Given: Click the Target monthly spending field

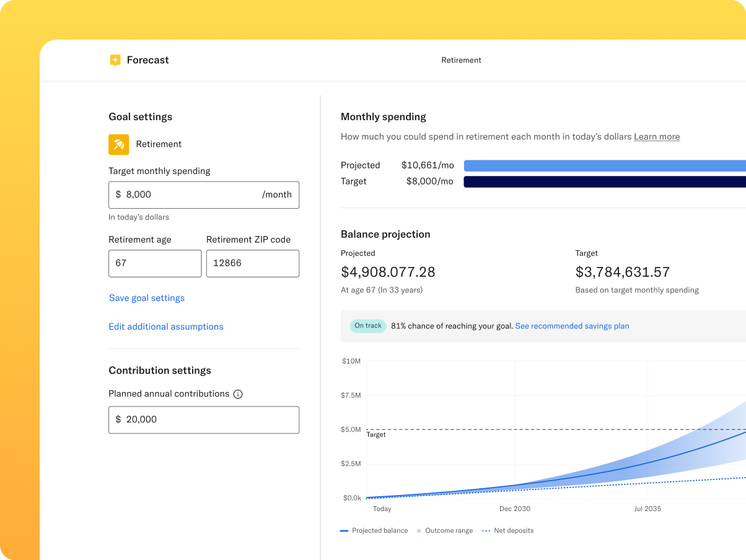Looking at the screenshot, I should pos(204,195).
